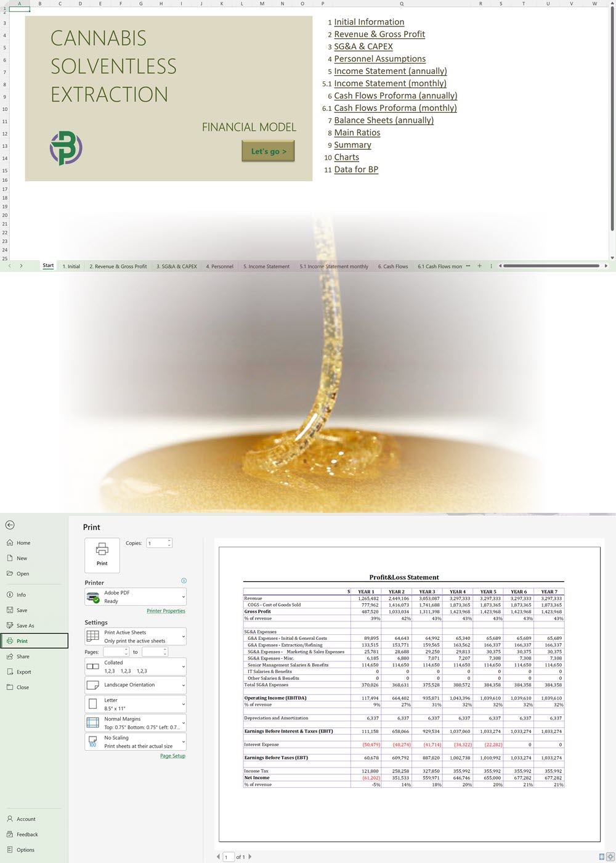Expand the No Scaling dropdown
616x863 pixels.
click(136, 742)
